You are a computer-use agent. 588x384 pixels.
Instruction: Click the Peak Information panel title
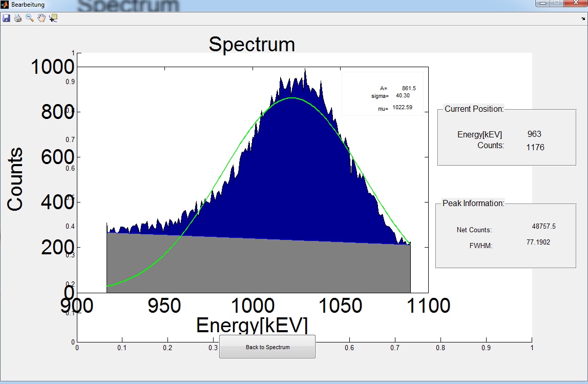click(473, 204)
